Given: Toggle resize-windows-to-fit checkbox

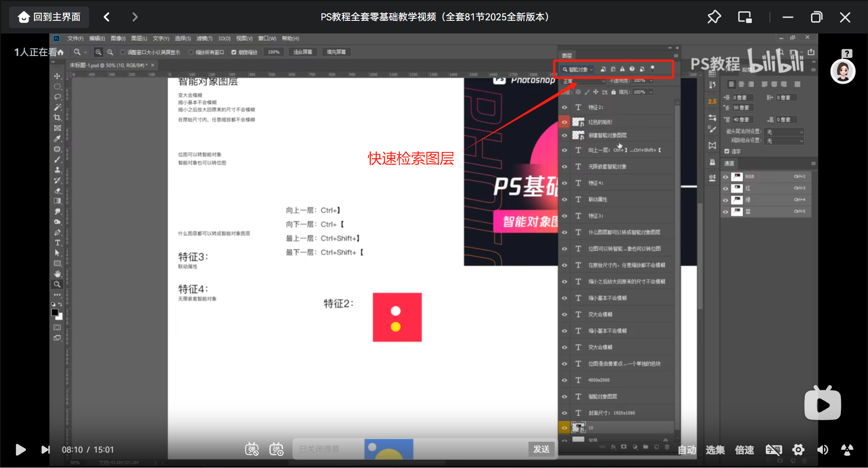Looking at the screenshot, I should coord(123,52).
